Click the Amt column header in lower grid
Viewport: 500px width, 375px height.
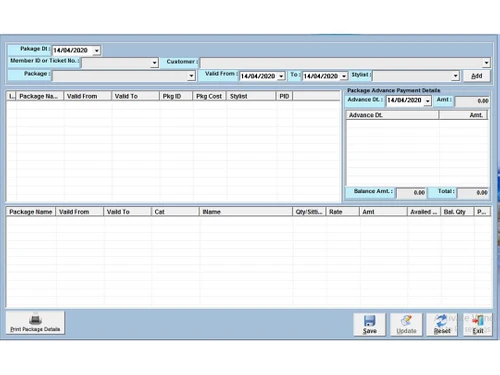coord(383,212)
